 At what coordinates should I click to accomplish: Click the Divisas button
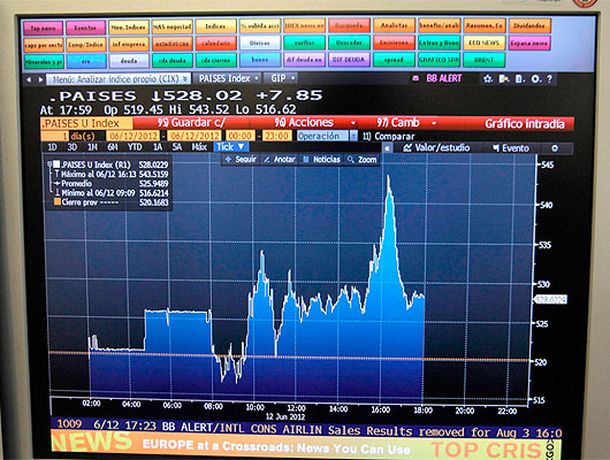click(260, 43)
